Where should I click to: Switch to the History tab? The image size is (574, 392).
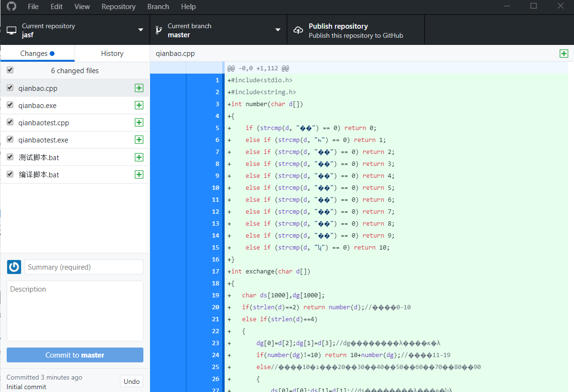click(112, 54)
